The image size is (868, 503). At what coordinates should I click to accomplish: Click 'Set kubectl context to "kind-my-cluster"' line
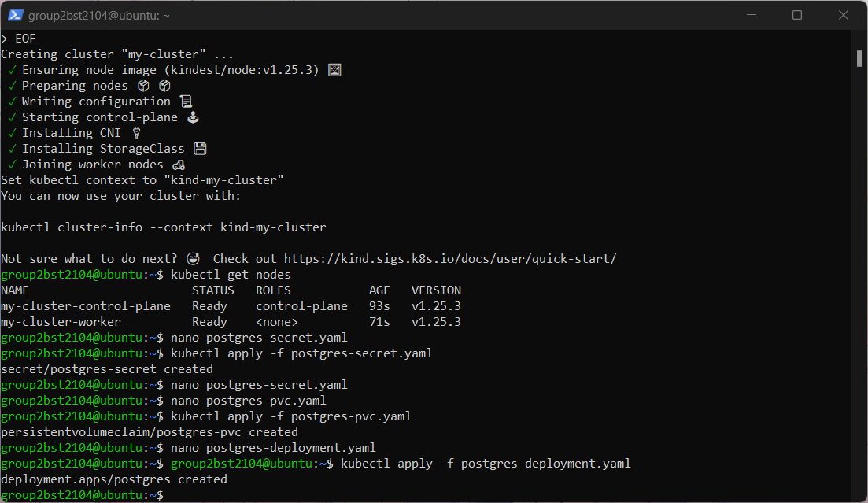(x=142, y=180)
